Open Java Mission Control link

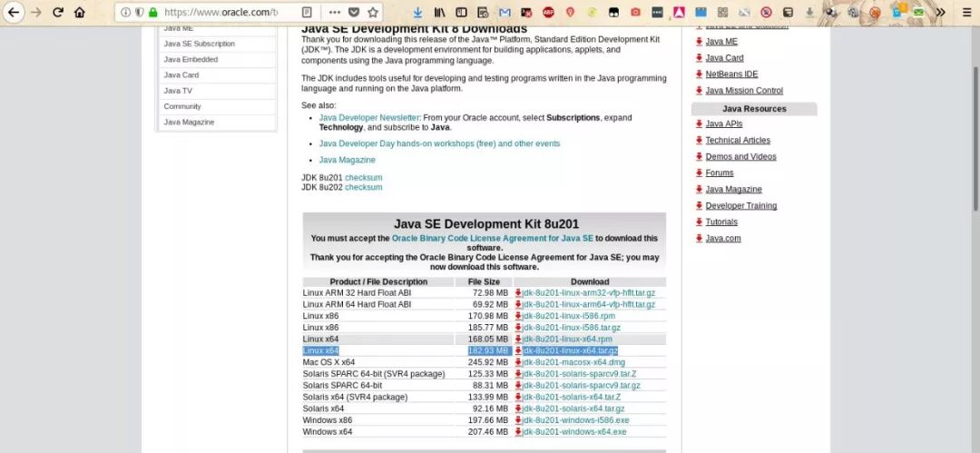click(x=743, y=91)
